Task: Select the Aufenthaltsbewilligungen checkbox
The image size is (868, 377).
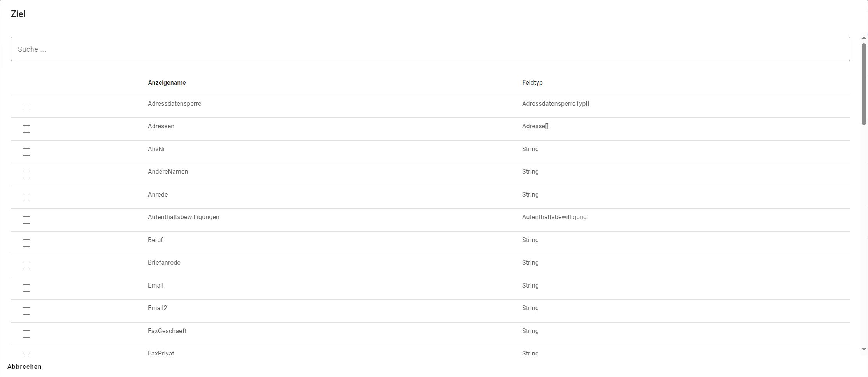Action: point(26,220)
